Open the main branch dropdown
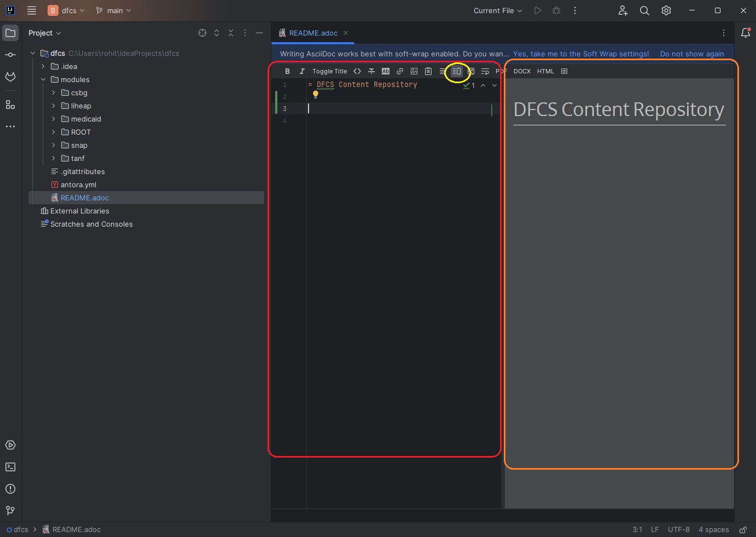The height and width of the screenshot is (537, 756). [113, 10]
